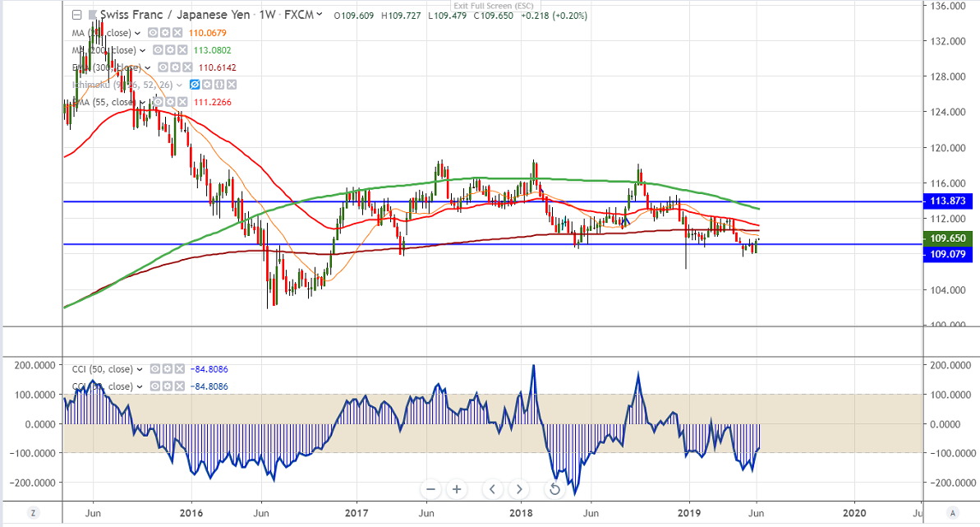Remove the MA (200, close) indicator
980x527 pixels.
click(182, 50)
